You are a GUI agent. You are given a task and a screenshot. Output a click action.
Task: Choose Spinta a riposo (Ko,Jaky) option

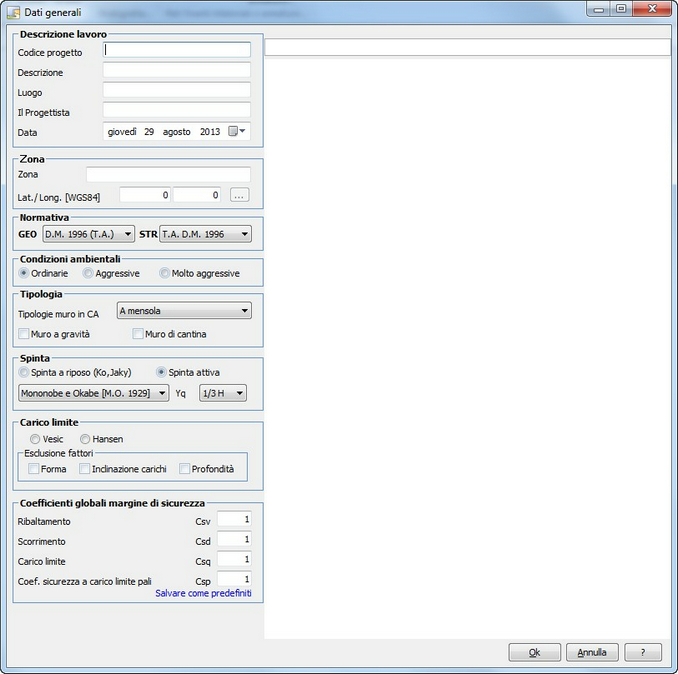(x=25, y=372)
